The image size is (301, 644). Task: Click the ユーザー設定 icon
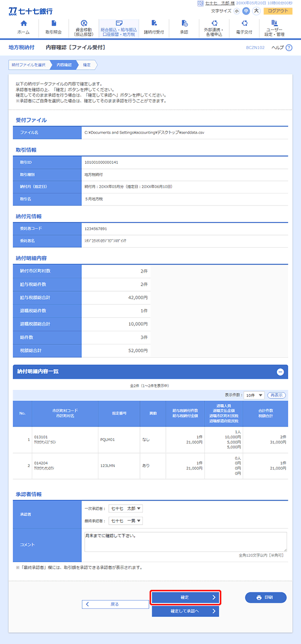coord(274,24)
